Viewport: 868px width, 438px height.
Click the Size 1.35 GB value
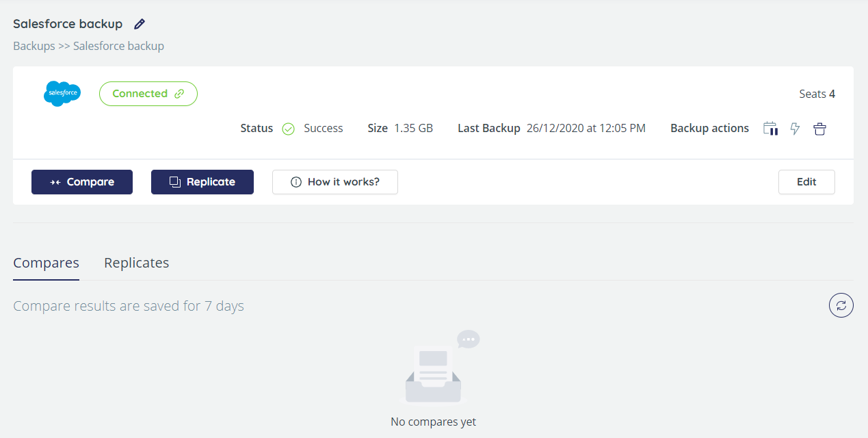click(x=413, y=128)
